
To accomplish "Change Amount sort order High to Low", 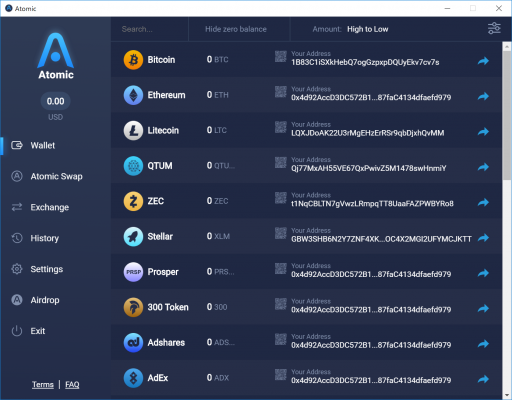I will [367, 29].
